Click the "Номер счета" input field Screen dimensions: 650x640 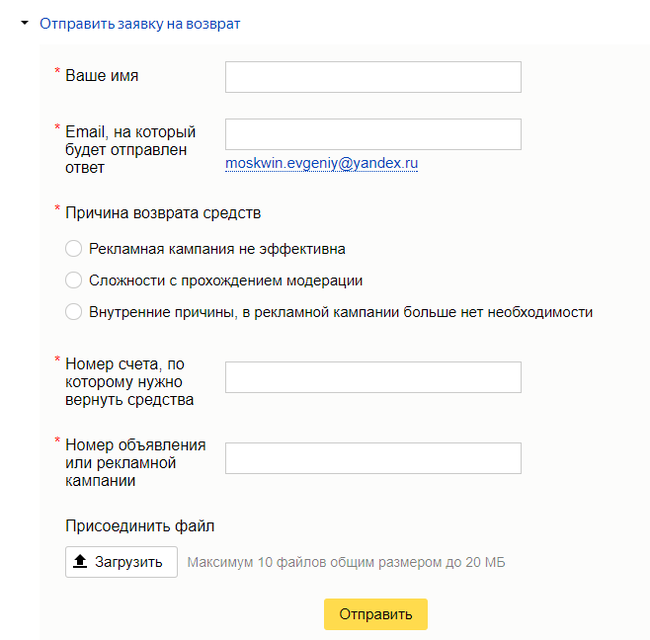tap(373, 377)
